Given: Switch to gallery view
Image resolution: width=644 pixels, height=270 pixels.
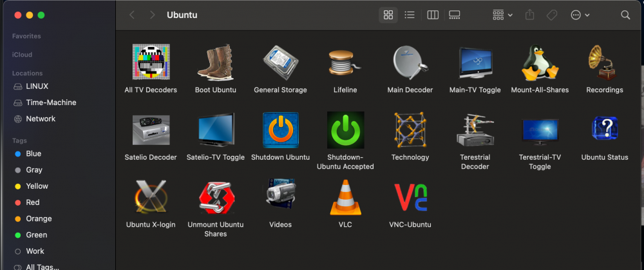Looking at the screenshot, I should pos(454,15).
